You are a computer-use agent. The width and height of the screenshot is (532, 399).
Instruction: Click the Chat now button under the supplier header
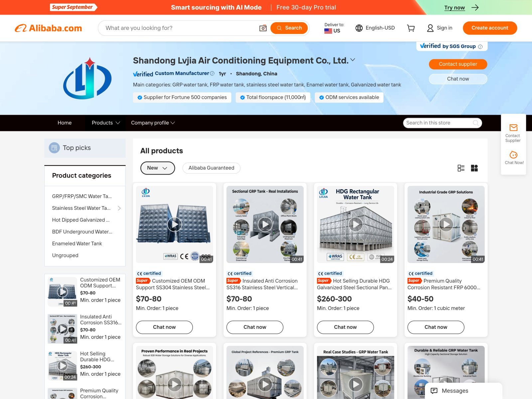(458, 79)
